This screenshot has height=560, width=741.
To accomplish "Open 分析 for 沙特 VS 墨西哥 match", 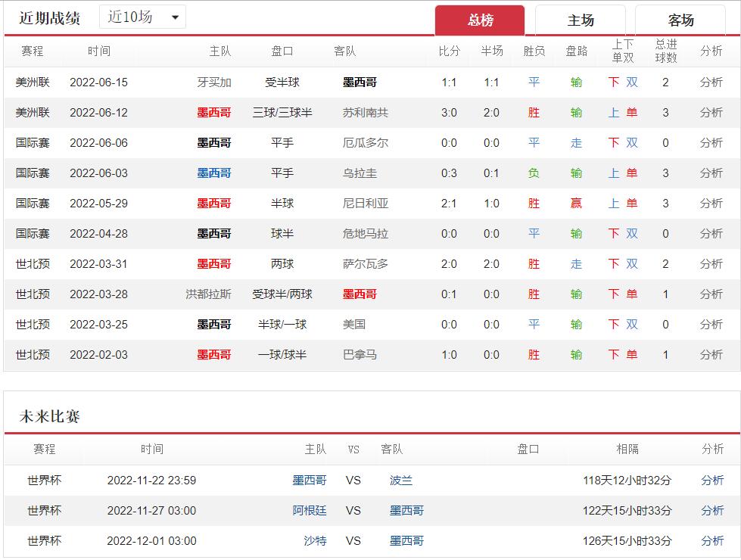I will (x=712, y=540).
